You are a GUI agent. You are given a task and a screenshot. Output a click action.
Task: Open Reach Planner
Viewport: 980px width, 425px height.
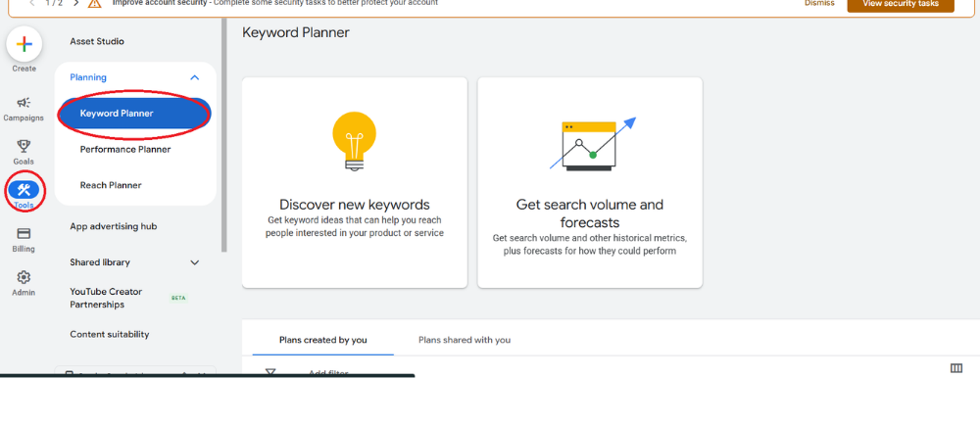tap(111, 185)
